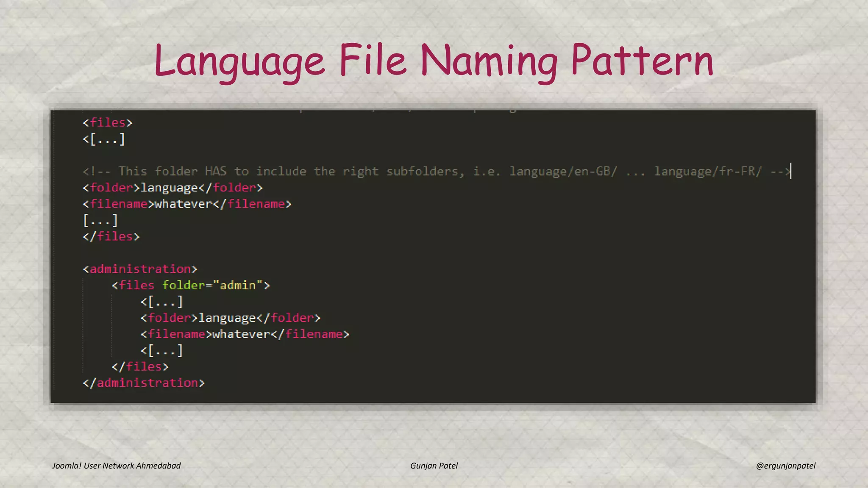Screen dimensions: 868x488
Task: Click 'language/fr-FR/' text in the comment
Action: click(707, 171)
